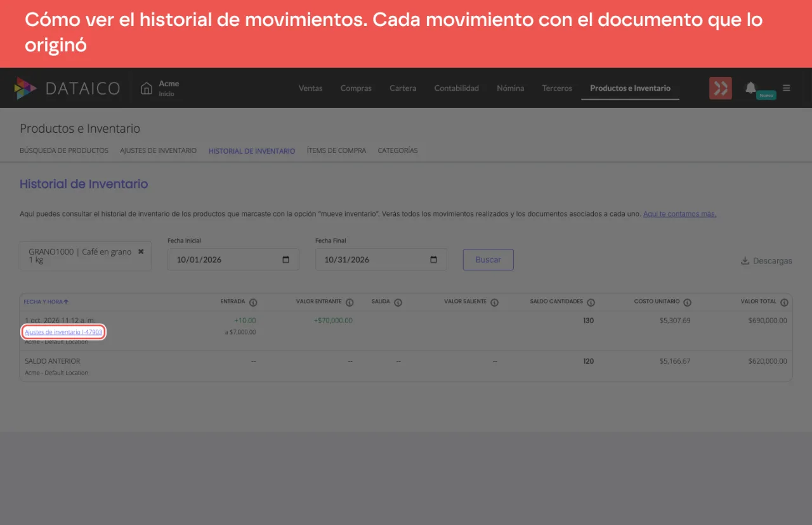Click the $5,307.69 unit cost
The width and height of the screenshot is (812, 525).
pyautogui.click(x=675, y=321)
